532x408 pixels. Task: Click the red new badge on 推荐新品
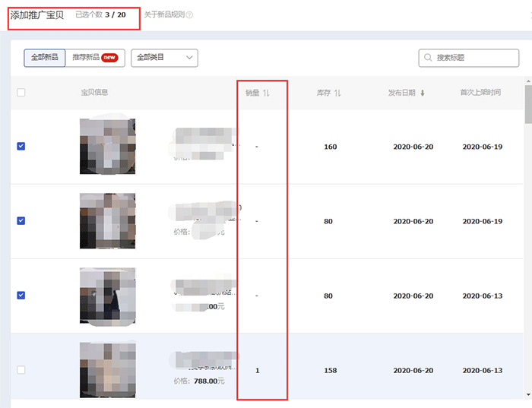(x=109, y=58)
